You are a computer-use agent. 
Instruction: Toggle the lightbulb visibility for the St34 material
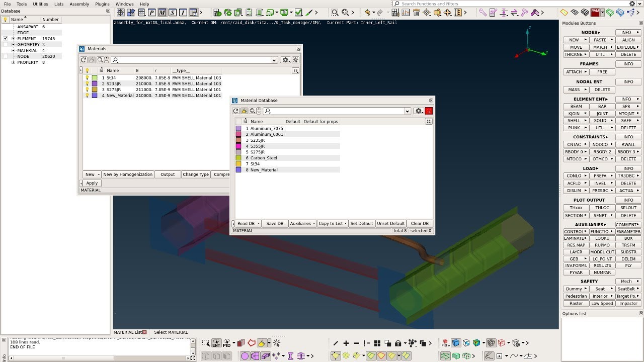click(87, 78)
